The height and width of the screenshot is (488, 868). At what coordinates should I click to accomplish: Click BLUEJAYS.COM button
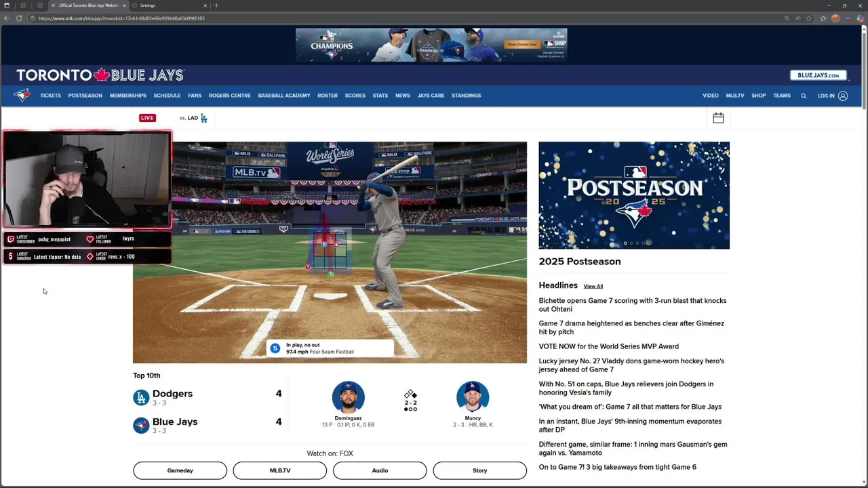coord(818,75)
